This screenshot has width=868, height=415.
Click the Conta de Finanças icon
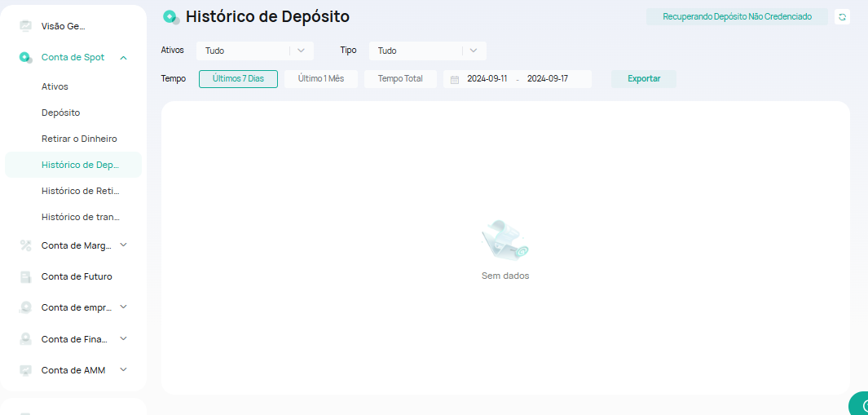click(26, 338)
